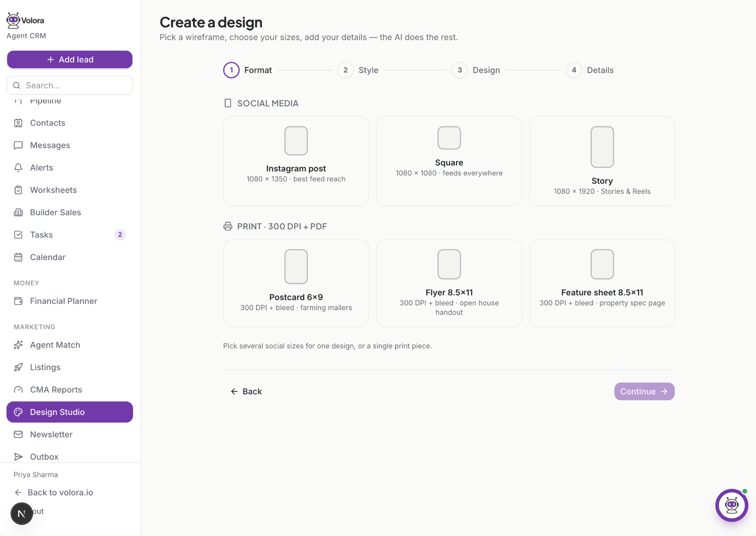Click the '1080 × 1920 · Stories & Reels' text
Image resolution: width=756 pixels, height=536 pixels.
tap(602, 192)
